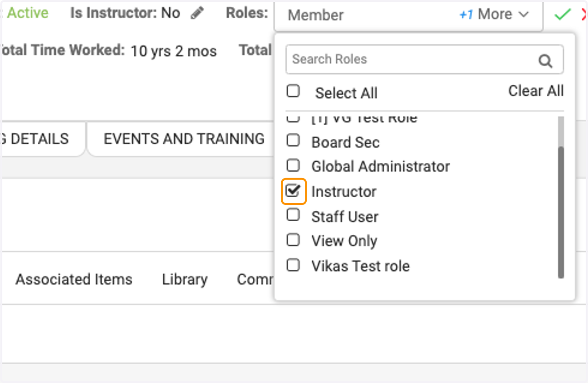588x383 pixels.
Task: Check the Global Administrator checkbox
Action: 293,165
